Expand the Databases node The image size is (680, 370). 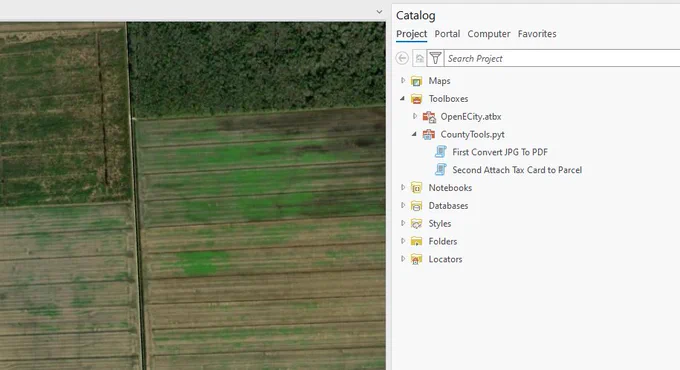pyautogui.click(x=403, y=205)
